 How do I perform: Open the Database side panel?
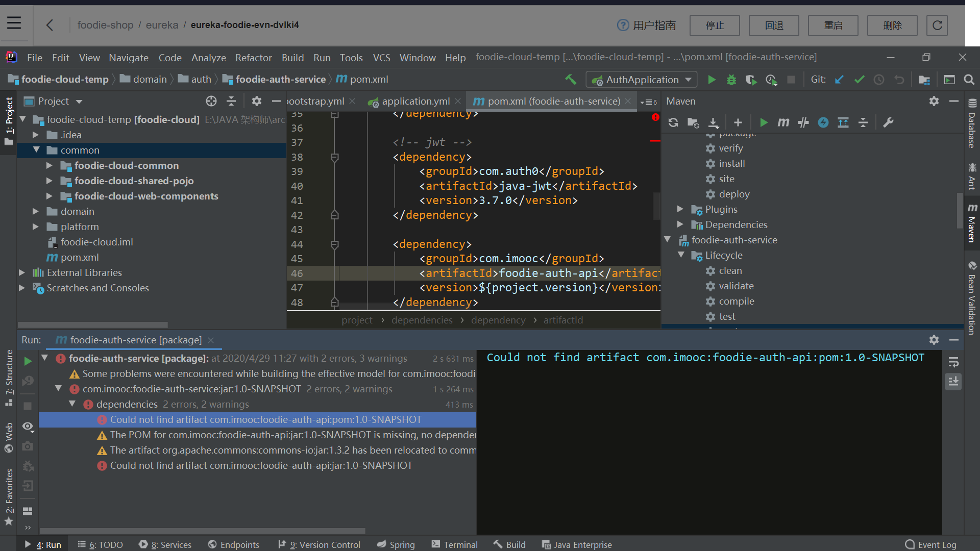pos(972,123)
